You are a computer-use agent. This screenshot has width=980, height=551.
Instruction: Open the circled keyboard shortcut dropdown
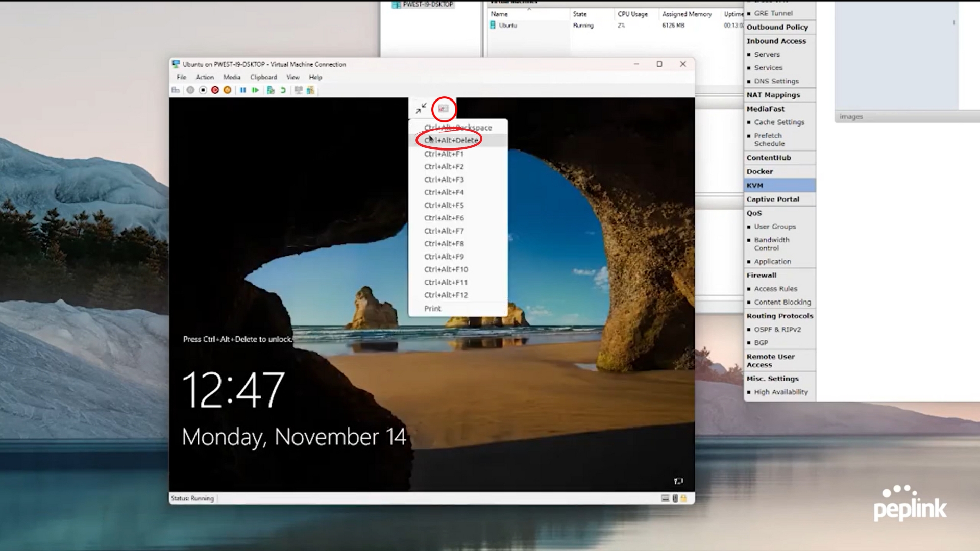443,108
